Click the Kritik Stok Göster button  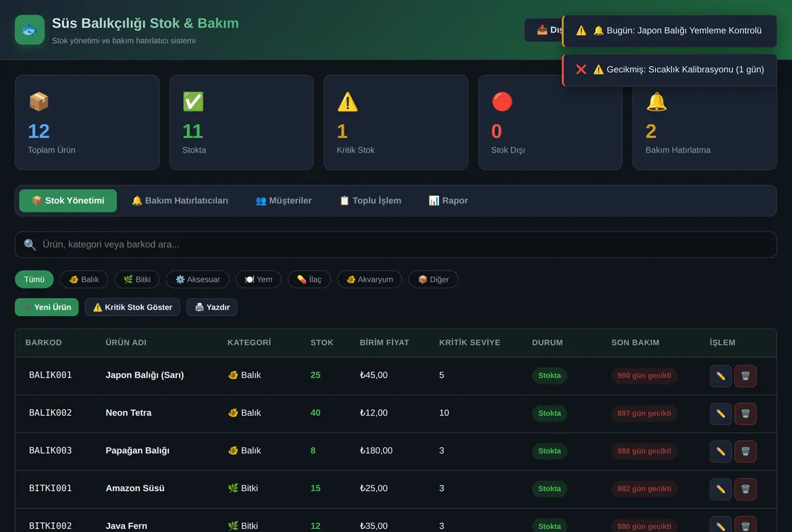point(132,307)
